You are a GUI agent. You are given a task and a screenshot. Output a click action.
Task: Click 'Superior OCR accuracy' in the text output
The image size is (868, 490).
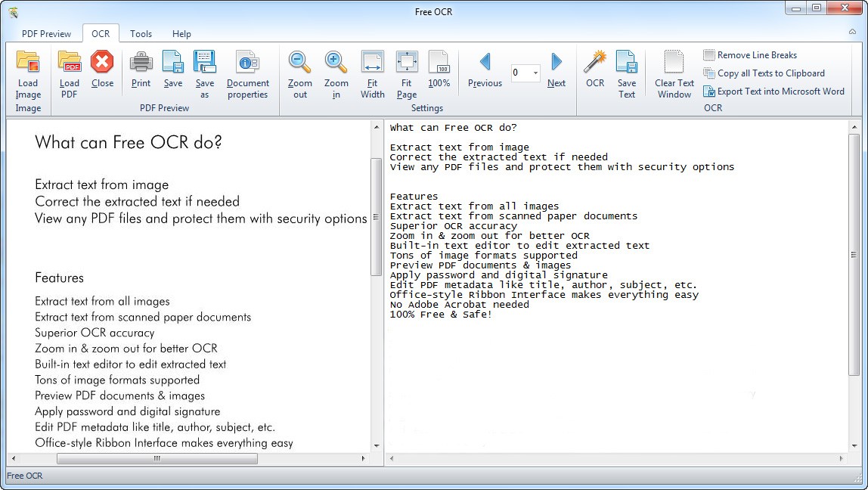click(454, 226)
